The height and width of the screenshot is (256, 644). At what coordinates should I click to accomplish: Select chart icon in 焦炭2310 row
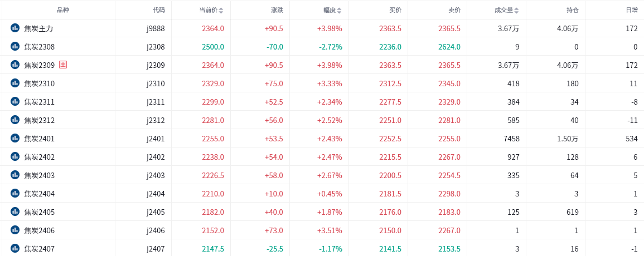tap(15, 83)
